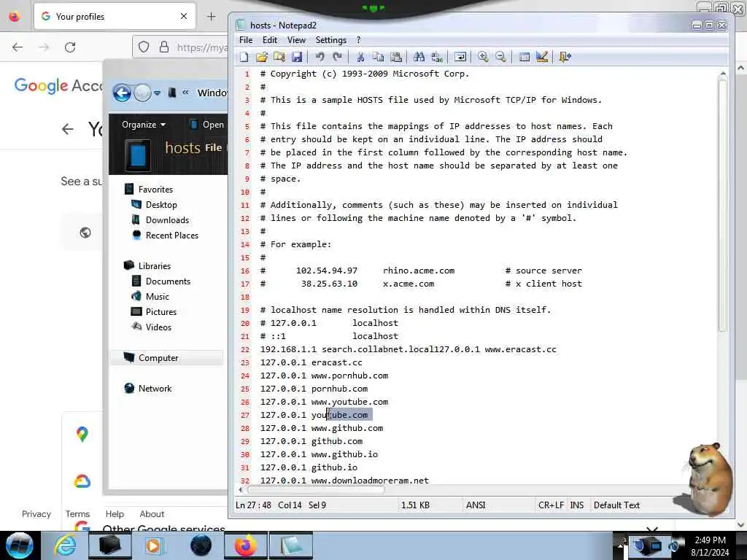Reload the page in Firefox
The height and width of the screenshot is (560, 747).
[70, 47]
